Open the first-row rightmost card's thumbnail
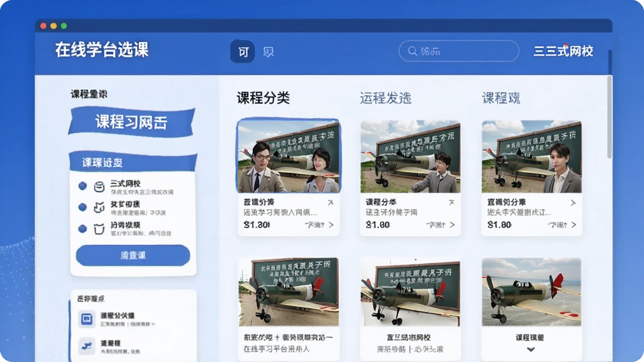 click(x=531, y=156)
